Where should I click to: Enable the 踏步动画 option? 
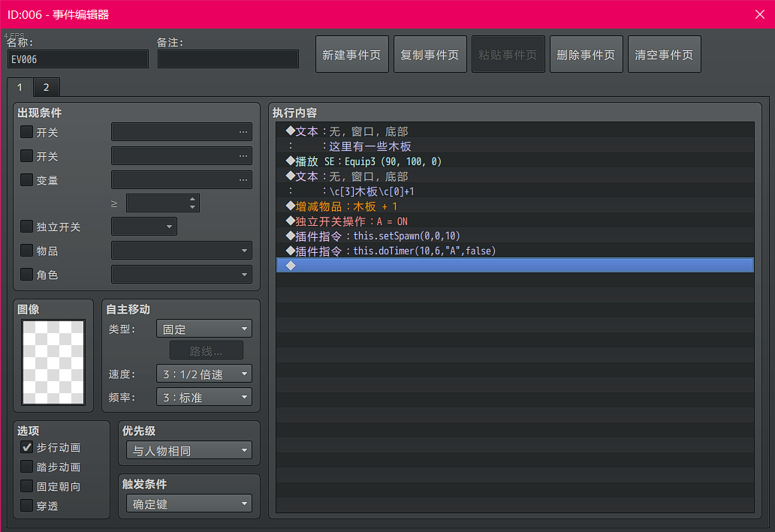click(27, 467)
